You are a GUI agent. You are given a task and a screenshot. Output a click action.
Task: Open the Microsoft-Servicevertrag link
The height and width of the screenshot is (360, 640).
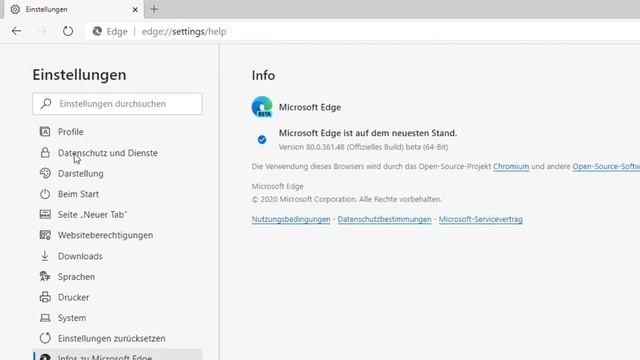pos(481,219)
